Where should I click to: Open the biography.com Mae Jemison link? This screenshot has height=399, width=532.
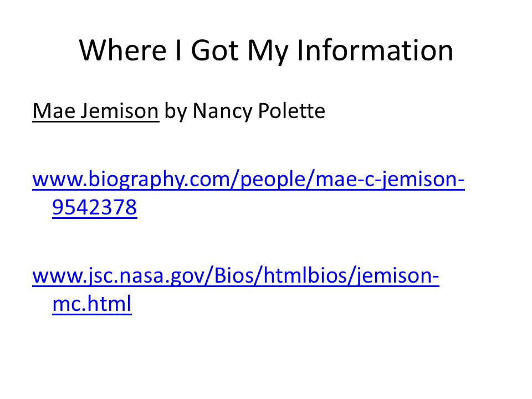point(248,180)
